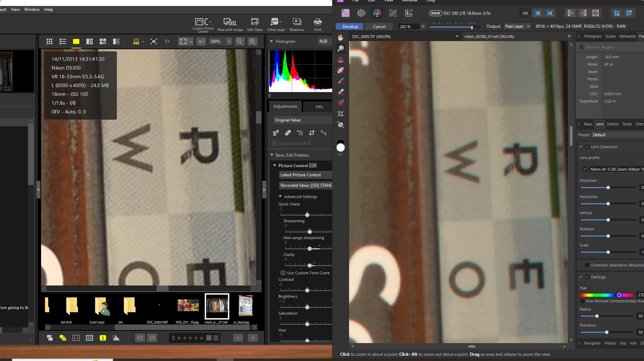Select the Blemish Removal tool
The image size is (644, 361).
click(x=341, y=70)
